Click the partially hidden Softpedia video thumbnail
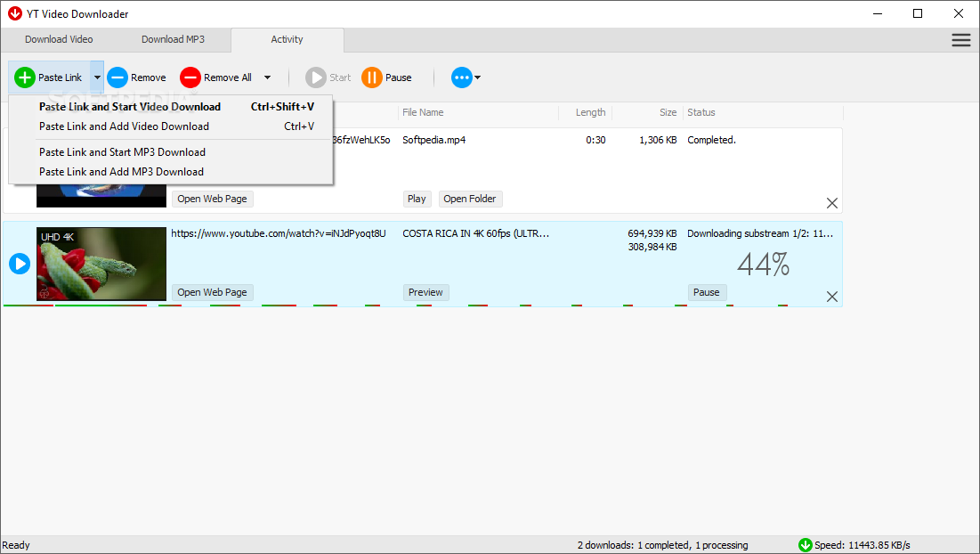This screenshot has width=980, height=554. click(x=101, y=196)
